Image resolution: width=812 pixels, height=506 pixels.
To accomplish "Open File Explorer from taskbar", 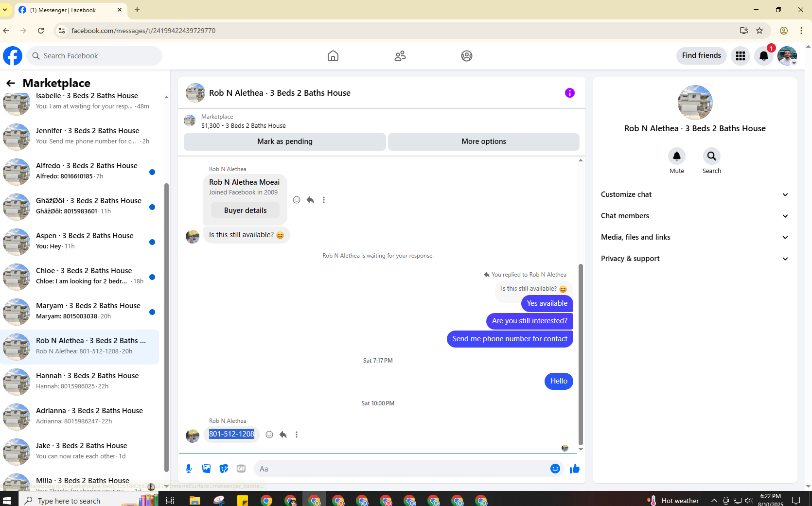I will pyautogui.click(x=194, y=500).
